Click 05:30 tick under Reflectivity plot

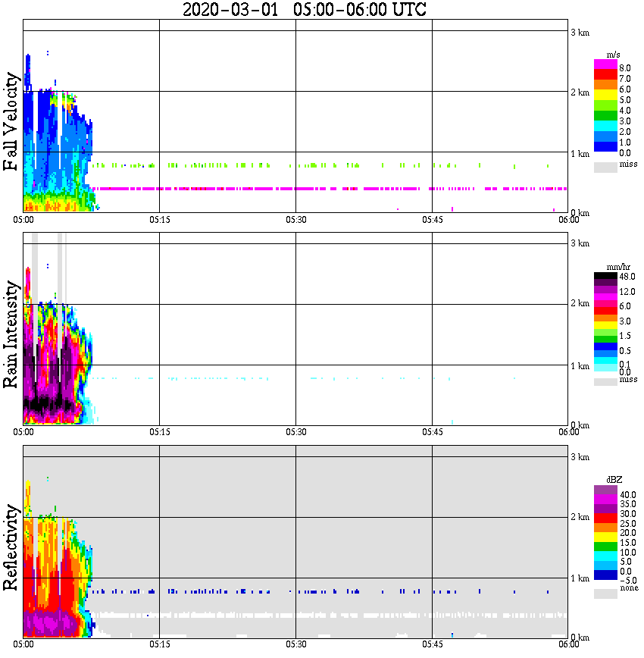coord(296,644)
